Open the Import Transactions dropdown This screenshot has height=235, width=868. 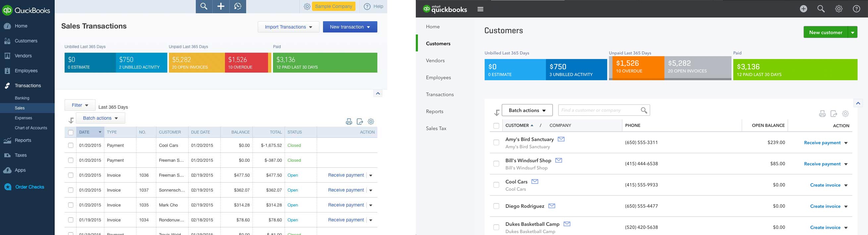pyautogui.click(x=289, y=27)
